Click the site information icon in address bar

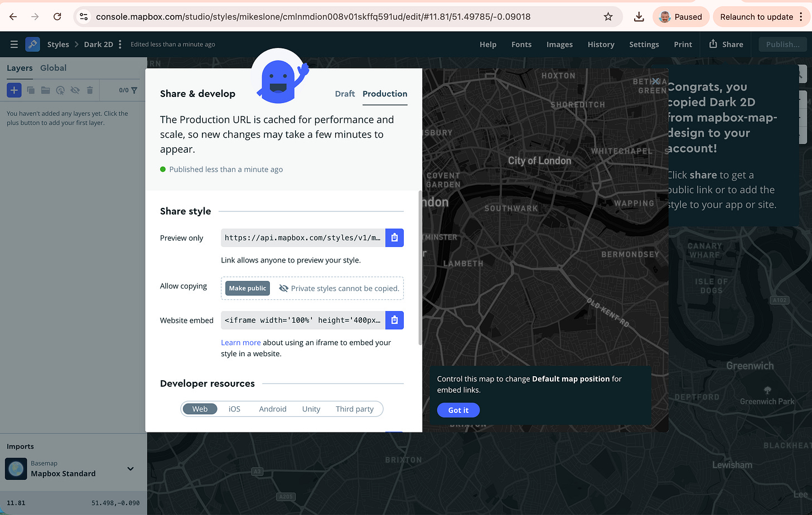pyautogui.click(x=84, y=17)
